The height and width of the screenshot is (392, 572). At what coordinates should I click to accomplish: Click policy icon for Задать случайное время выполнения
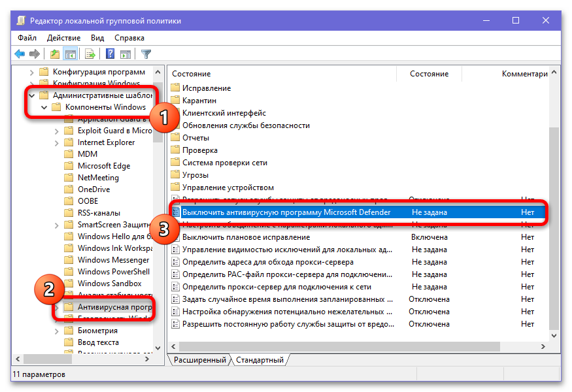(x=175, y=299)
